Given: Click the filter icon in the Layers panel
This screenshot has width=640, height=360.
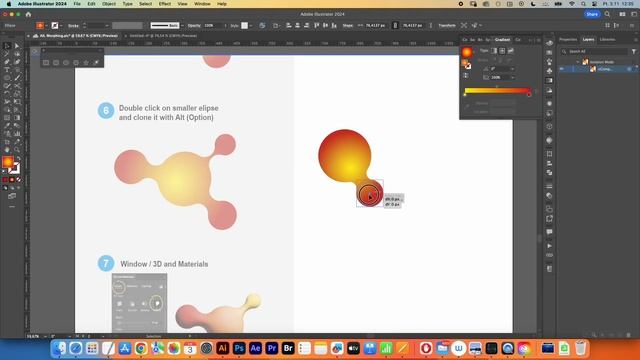Looking at the screenshot, I should coord(633,51).
